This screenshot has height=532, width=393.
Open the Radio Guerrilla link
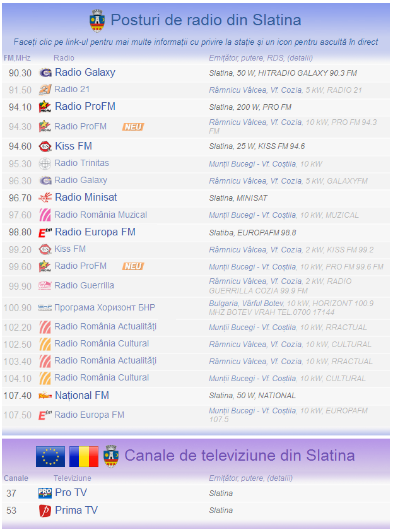pos(84,285)
